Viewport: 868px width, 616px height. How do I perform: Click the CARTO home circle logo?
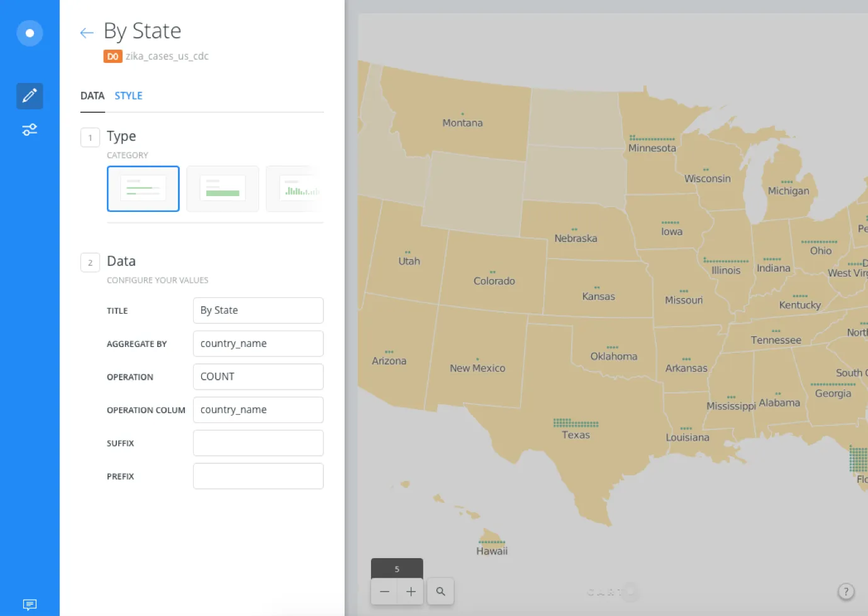tap(30, 33)
